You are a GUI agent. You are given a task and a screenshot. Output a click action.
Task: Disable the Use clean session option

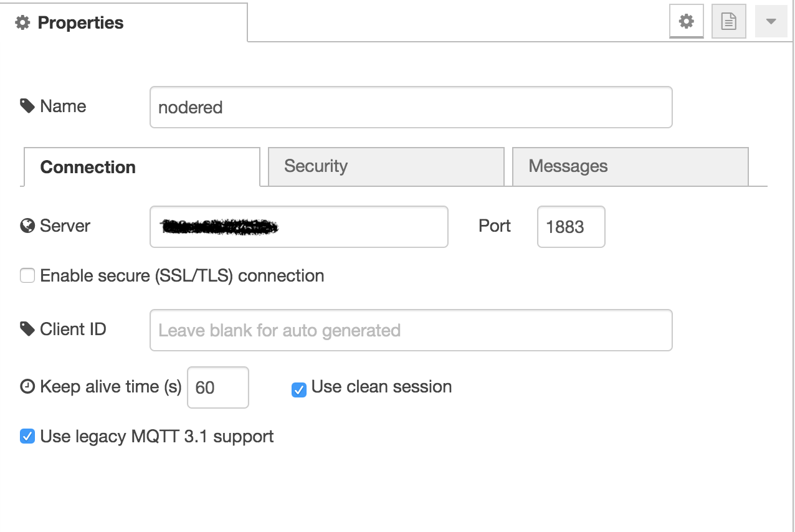299,390
